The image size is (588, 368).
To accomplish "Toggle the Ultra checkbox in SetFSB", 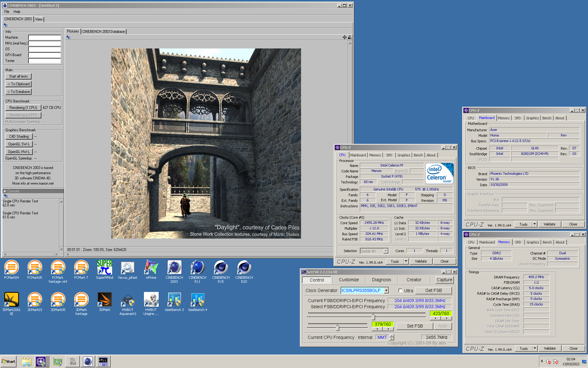I will (400, 290).
